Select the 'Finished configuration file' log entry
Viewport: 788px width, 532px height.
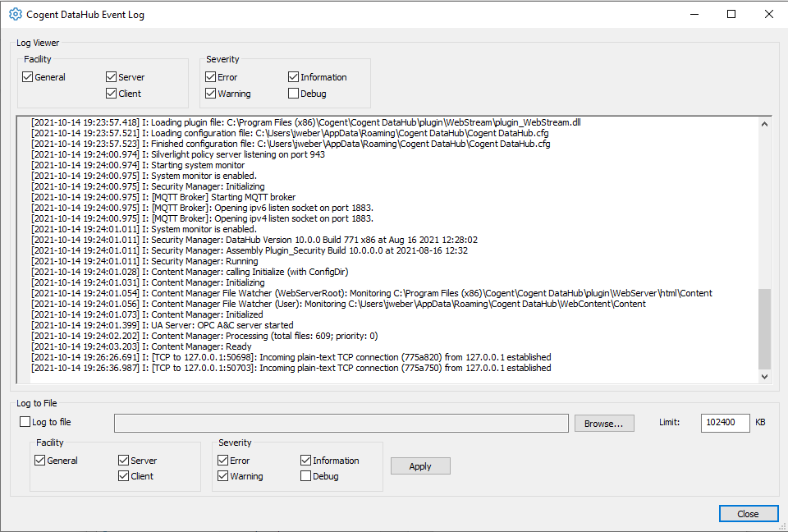pos(291,144)
